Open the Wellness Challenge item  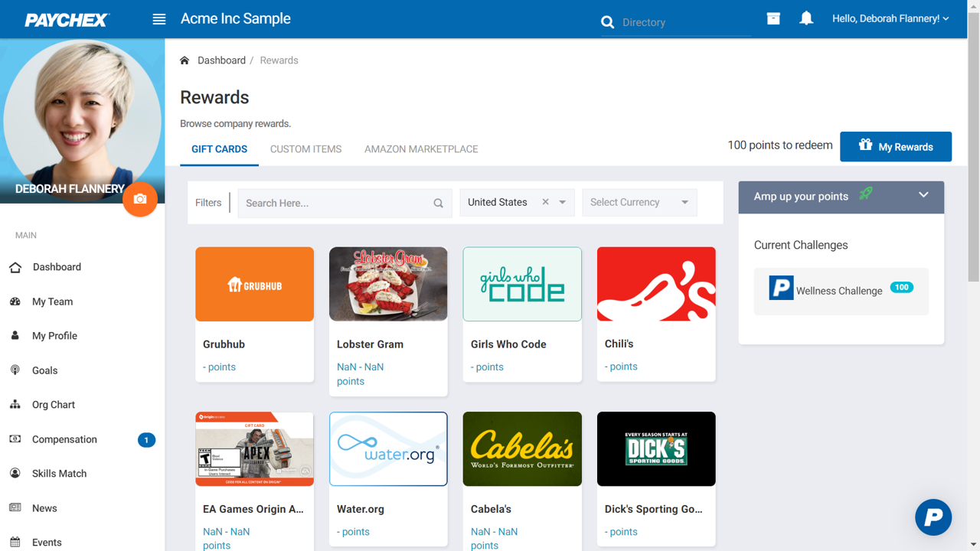pyautogui.click(x=841, y=291)
